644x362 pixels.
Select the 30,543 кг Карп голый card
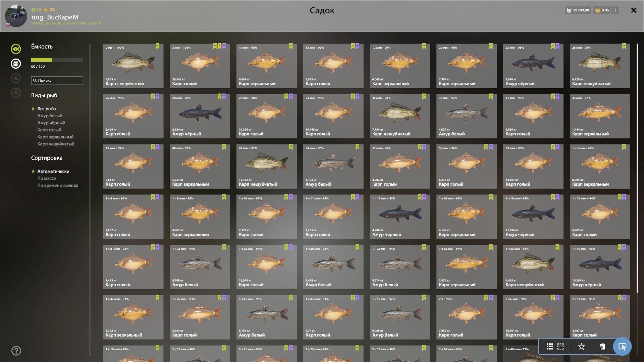[x=200, y=66]
